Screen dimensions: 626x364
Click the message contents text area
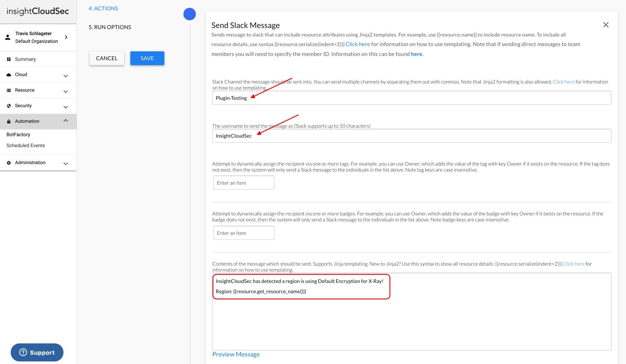[411, 312]
